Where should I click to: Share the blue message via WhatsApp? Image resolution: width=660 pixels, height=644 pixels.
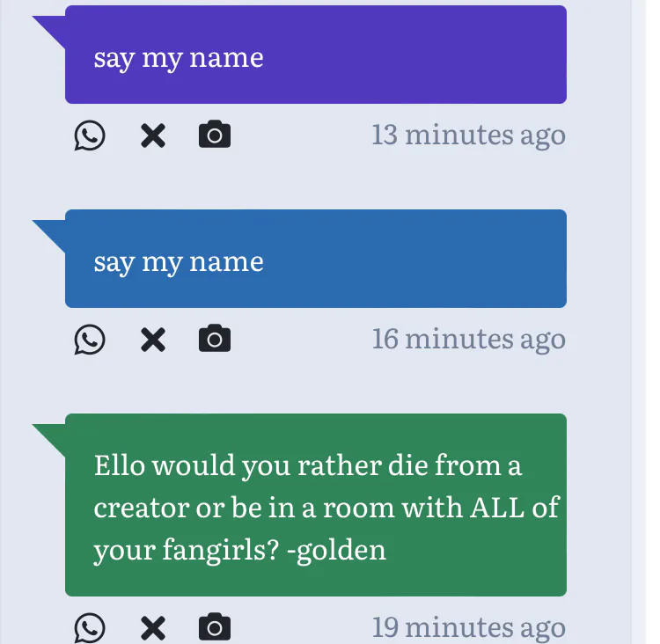pos(89,340)
